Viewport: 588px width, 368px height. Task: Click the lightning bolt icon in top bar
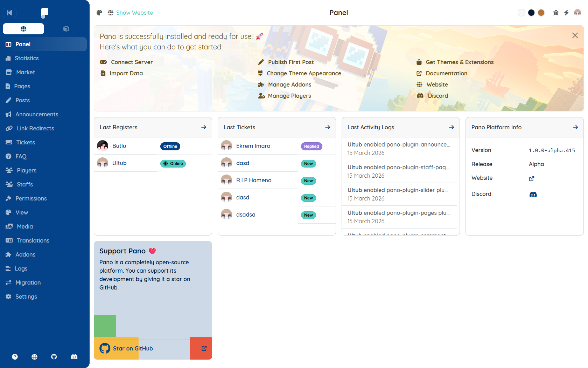[566, 13]
